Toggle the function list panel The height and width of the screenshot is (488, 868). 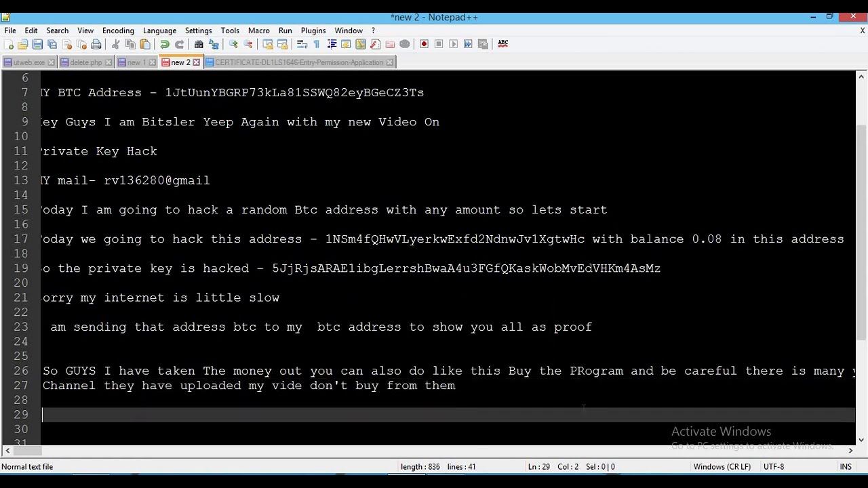tap(375, 44)
